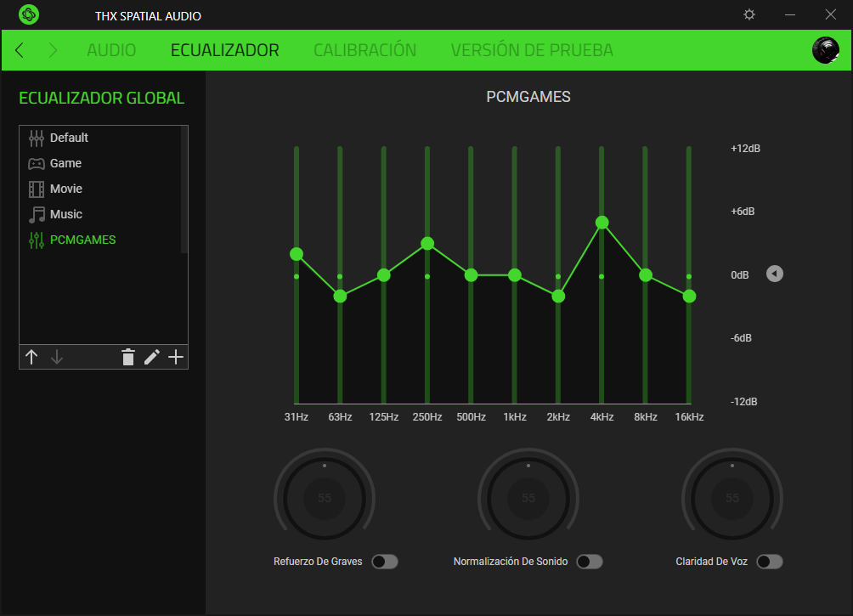Minimize the THX Spatial Audio window
The height and width of the screenshot is (616, 853).
[x=790, y=14]
